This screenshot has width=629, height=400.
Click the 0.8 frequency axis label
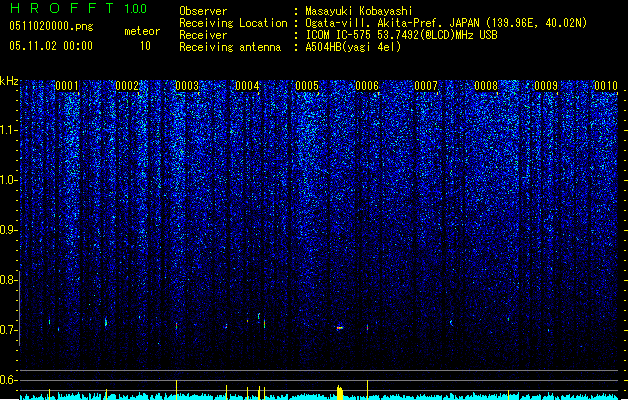pyautogui.click(x=8, y=280)
